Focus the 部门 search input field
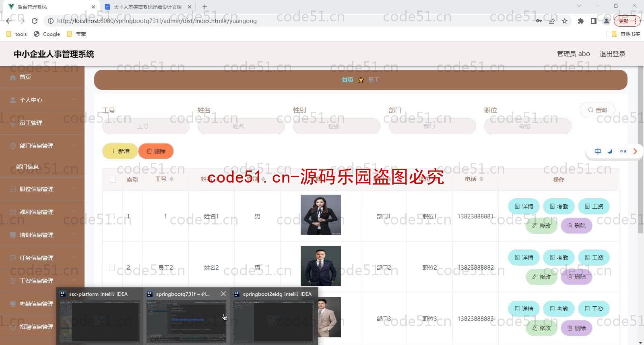Image resolution: width=644 pixels, height=345 pixels. click(432, 126)
